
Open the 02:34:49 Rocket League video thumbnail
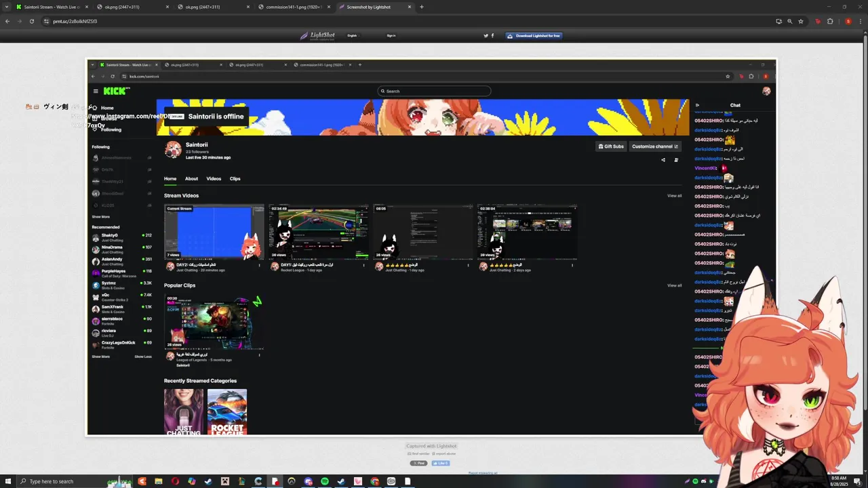click(x=319, y=232)
